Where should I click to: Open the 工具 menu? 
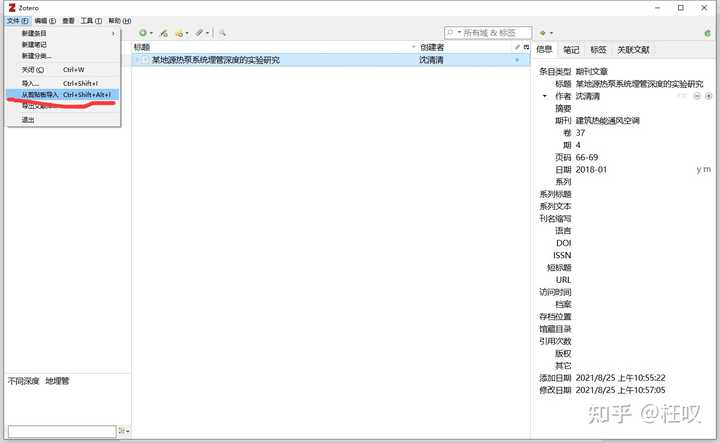pyautogui.click(x=91, y=21)
